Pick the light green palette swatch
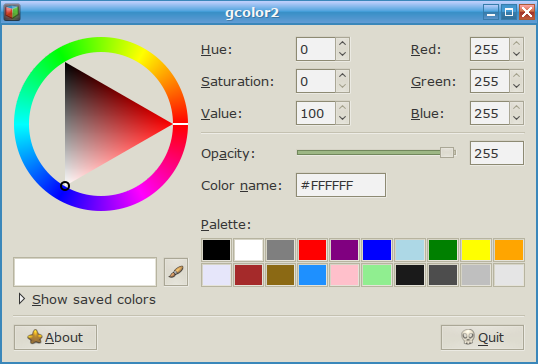This screenshot has height=364, width=538. pos(377,275)
